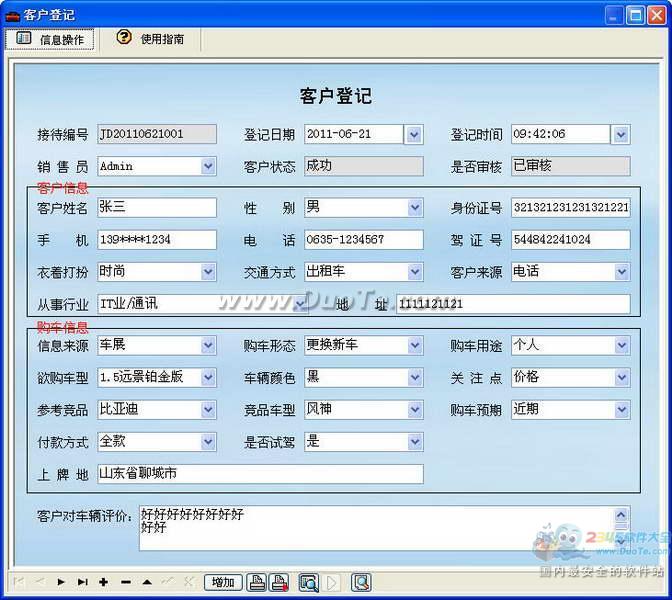Click the red 购车信息 section label
The width and height of the screenshot is (672, 600).
[63, 327]
